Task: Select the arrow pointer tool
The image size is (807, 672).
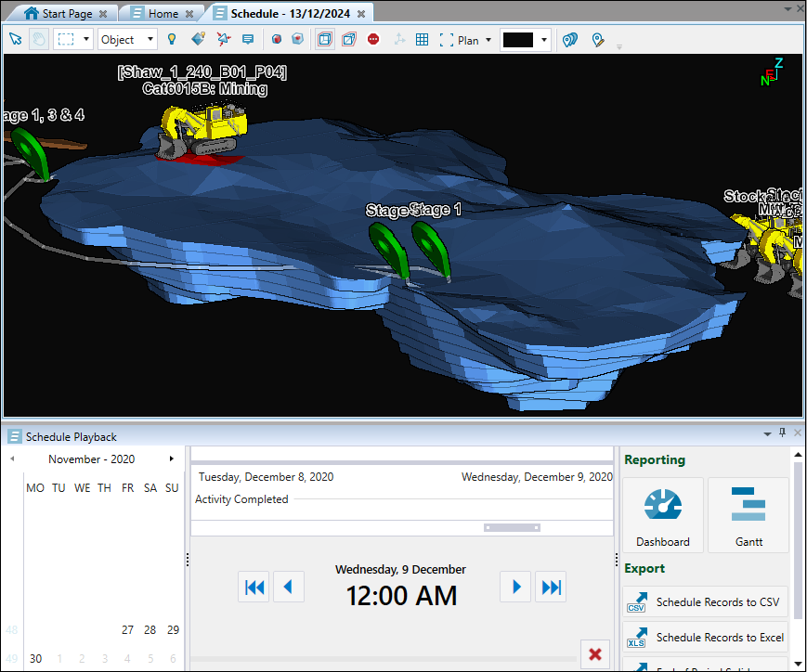Action: coord(15,40)
